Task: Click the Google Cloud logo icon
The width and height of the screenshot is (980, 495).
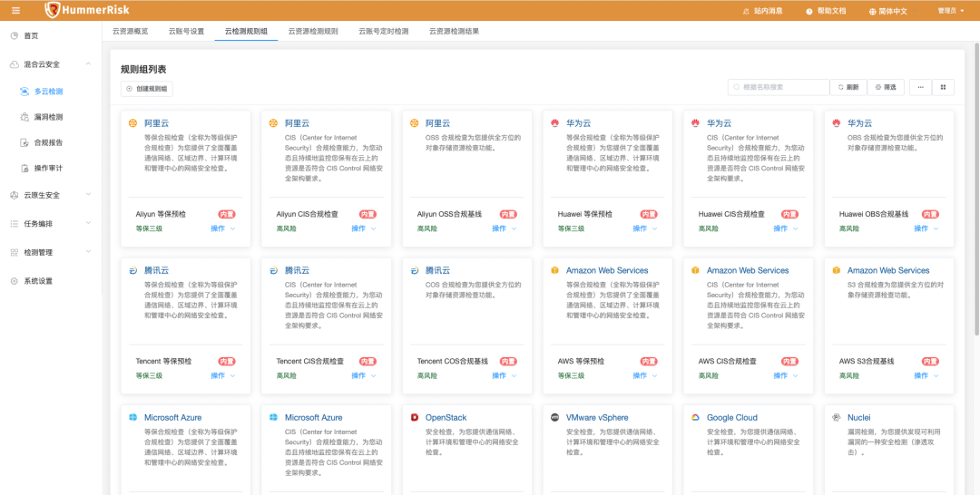Action: tap(695, 418)
